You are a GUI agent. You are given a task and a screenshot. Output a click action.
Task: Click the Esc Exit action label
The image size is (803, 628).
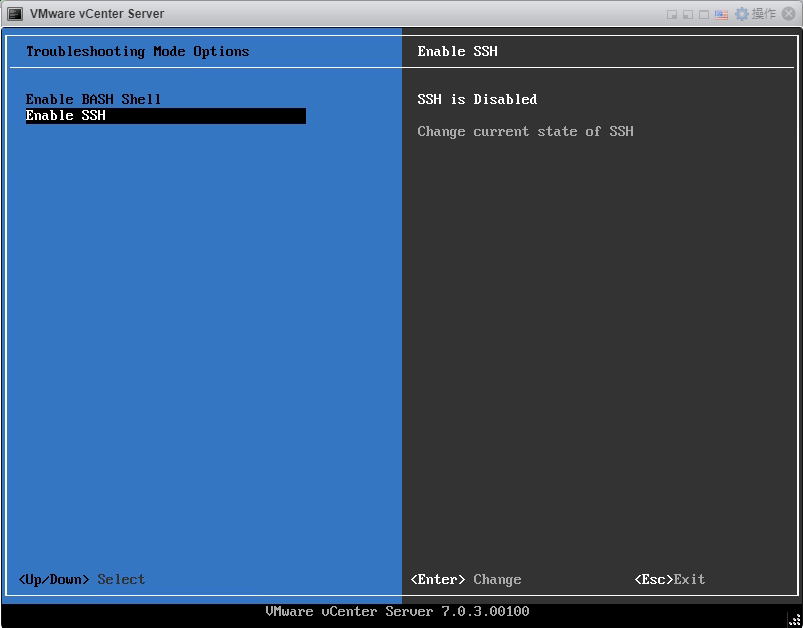[670, 579]
